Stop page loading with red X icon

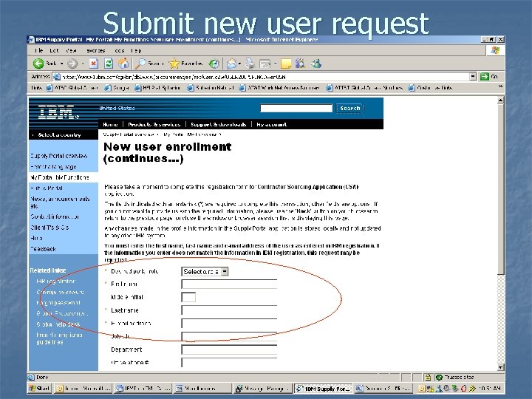coord(94,64)
